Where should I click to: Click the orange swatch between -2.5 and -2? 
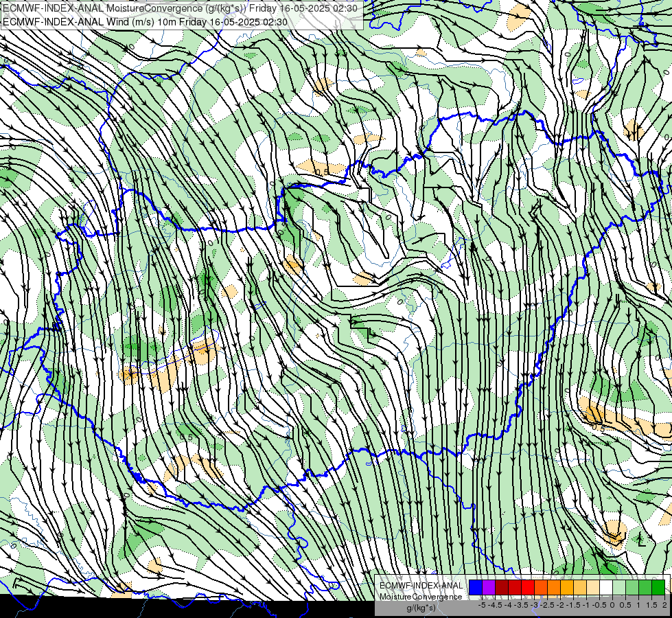click(554, 587)
